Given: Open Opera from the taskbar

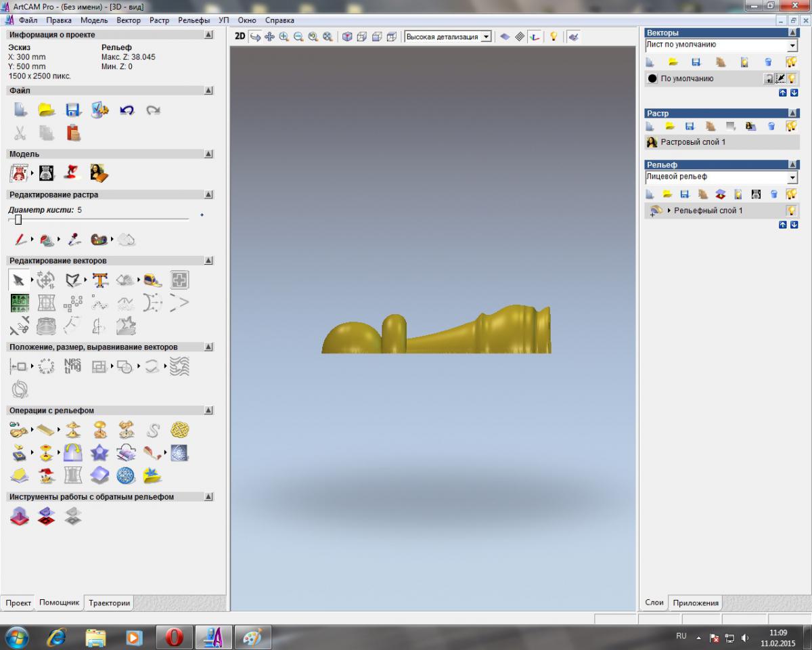Looking at the screenshot, I should pos(175,637).
